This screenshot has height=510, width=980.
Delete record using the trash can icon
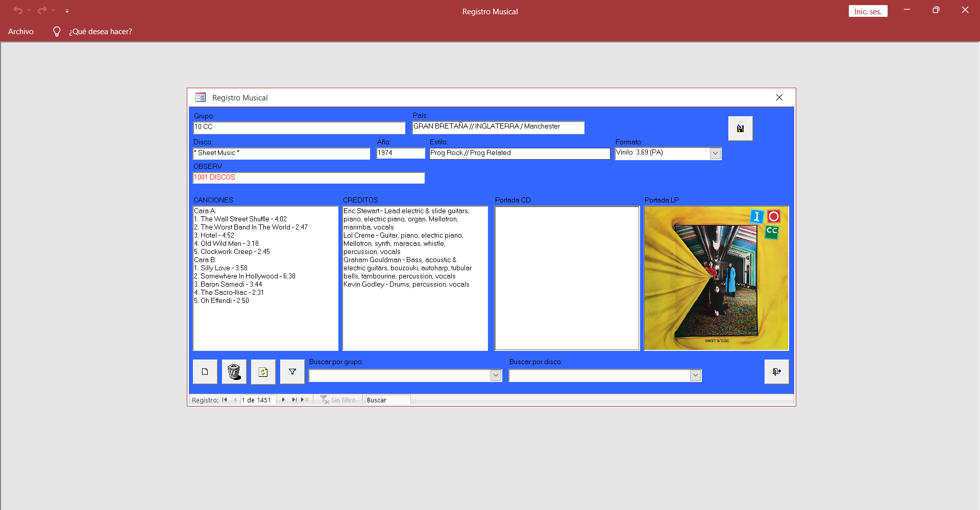coord(234,372)
